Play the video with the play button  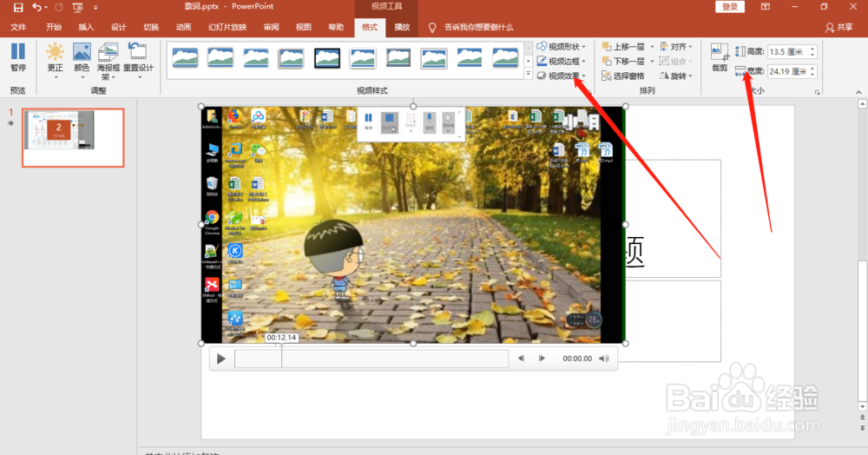220,359
